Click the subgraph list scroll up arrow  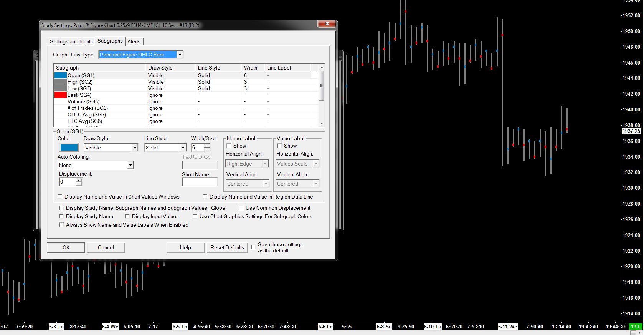click(x=322, y=67)
